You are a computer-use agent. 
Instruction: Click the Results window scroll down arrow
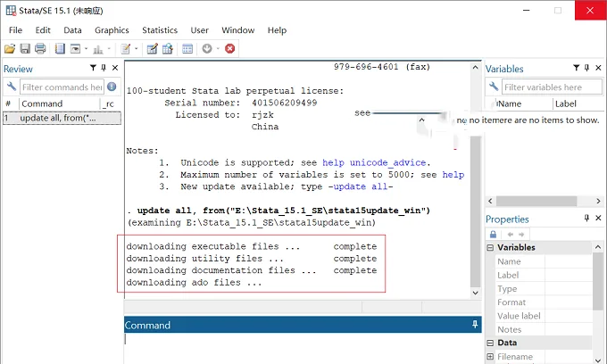click(x=476, y=293)
